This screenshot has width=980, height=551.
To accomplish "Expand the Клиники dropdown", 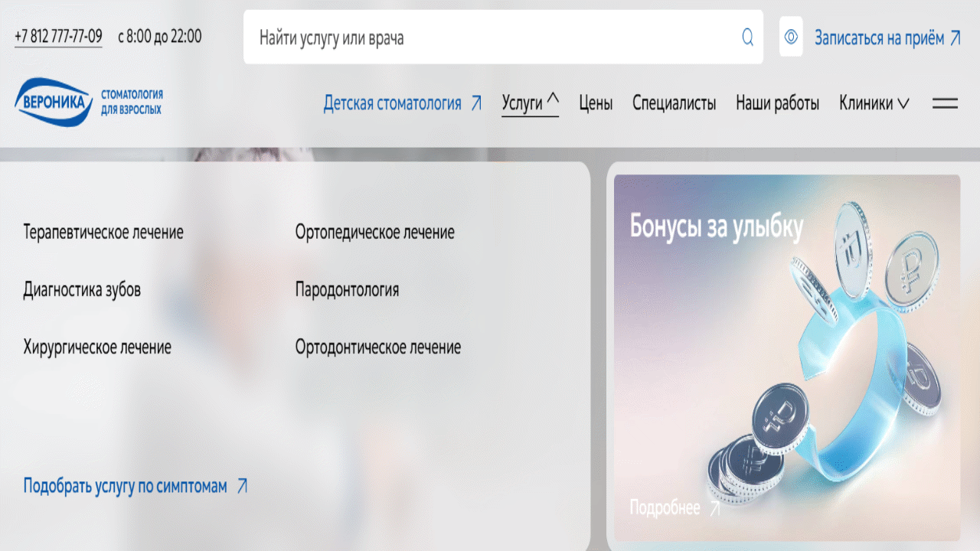I will pos(874,103).
